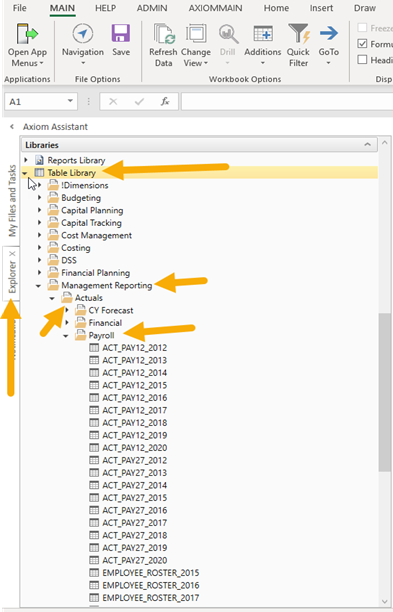
Task: Open the Insert ribbon tab
Action: point(322,8)
